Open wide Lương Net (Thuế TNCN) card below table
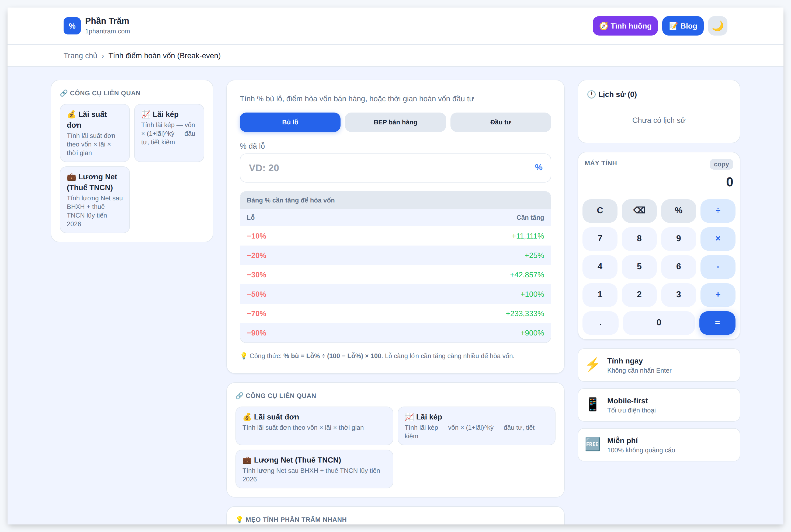Image resolution: width=791 pixels, height=532 pixels. (314, 469)
